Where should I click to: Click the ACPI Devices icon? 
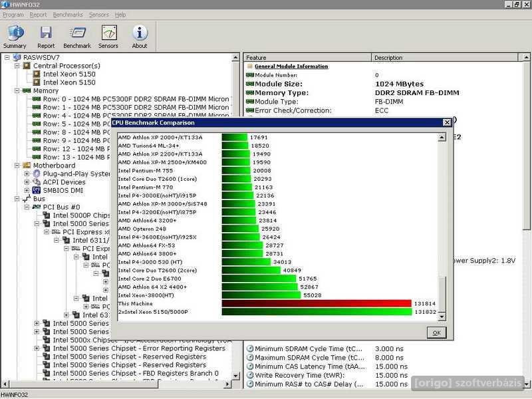(x=37, y=182)
